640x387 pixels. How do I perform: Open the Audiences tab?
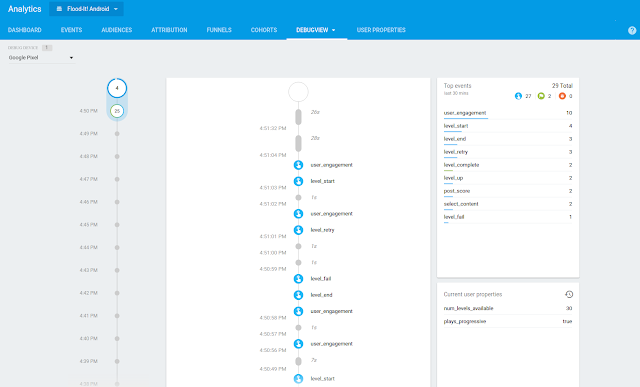[x=117, y=30]
